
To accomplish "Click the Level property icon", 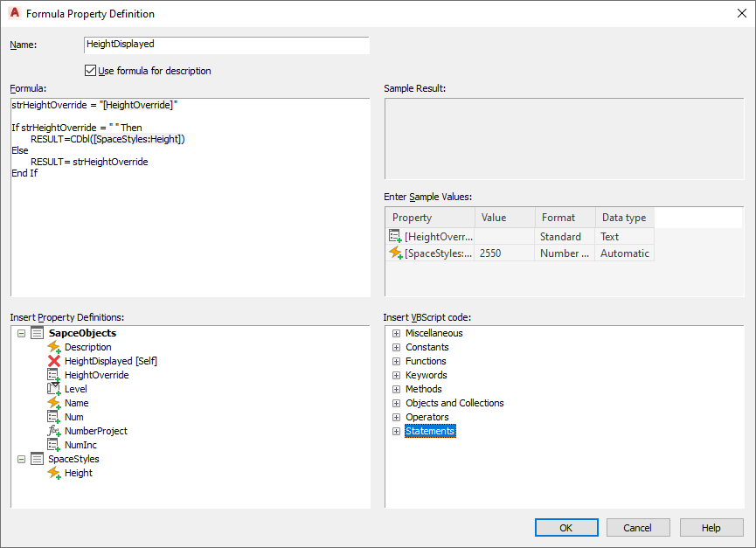I will click(x=53, y=389).
